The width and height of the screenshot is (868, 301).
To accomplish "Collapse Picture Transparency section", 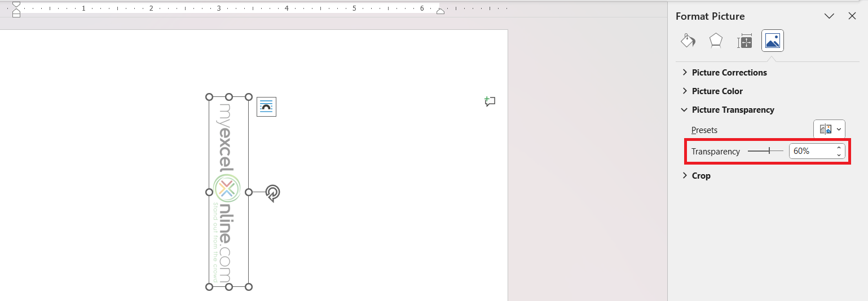I will [x=728, y=109].
